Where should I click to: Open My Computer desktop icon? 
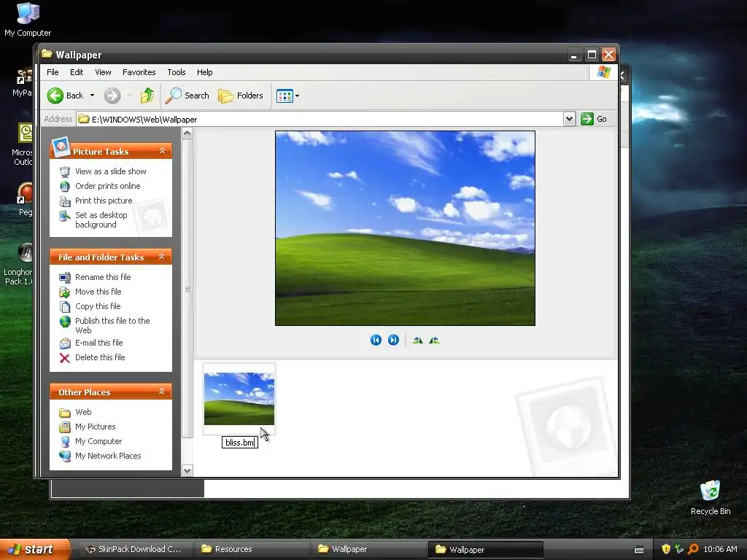point(28,20)
